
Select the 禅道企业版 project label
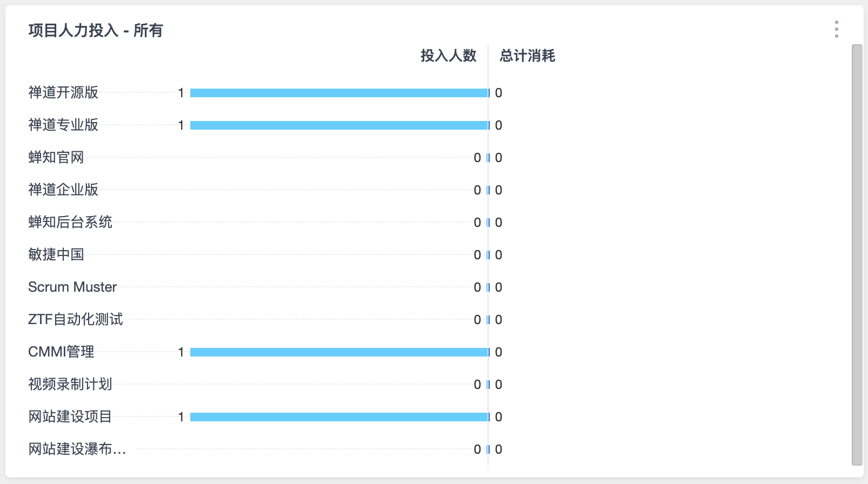(63, 190)
